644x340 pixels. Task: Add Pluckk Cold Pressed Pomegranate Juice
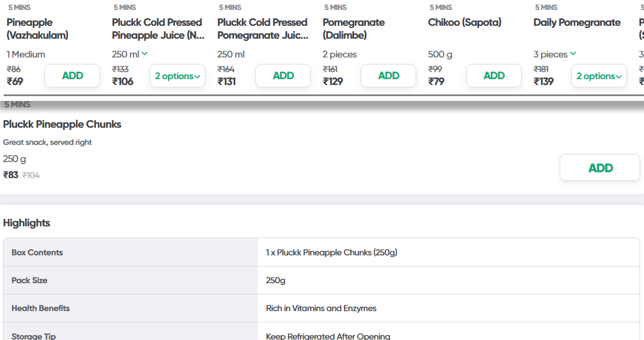283,76
